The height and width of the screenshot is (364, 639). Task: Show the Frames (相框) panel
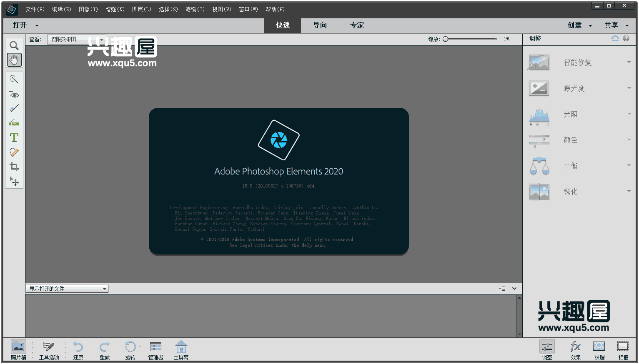[623, 349]
